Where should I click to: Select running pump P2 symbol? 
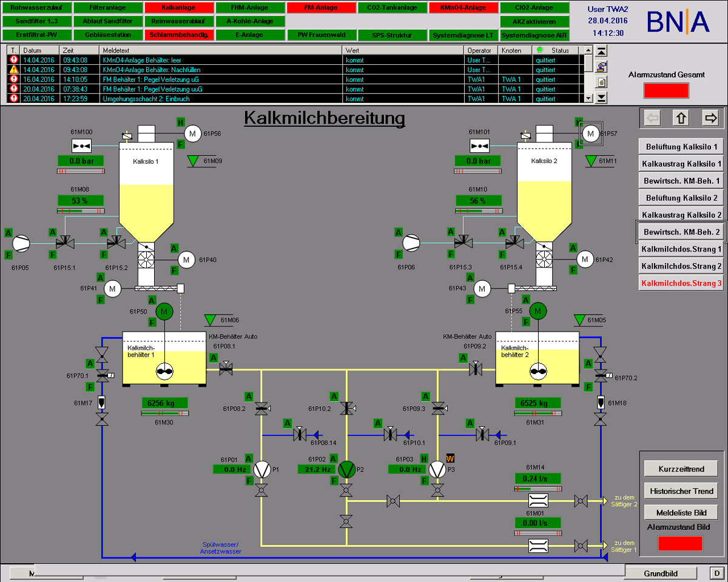(x=348, y=469)
